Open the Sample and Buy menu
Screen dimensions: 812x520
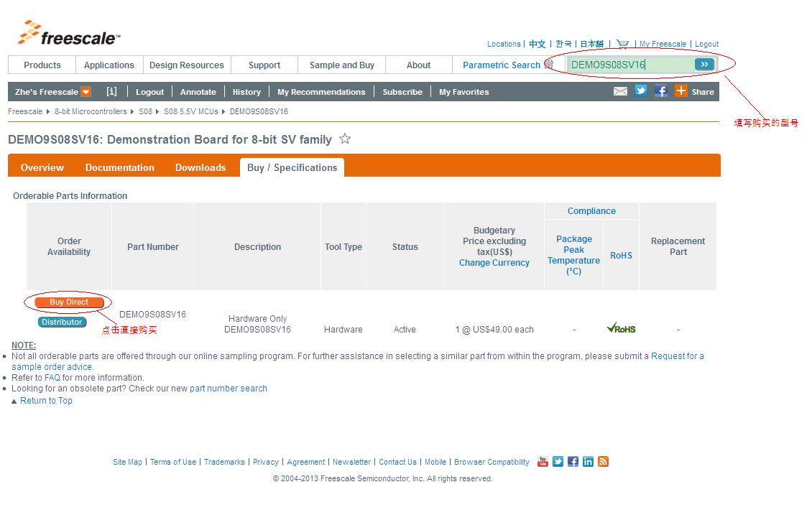click(342, 65)
